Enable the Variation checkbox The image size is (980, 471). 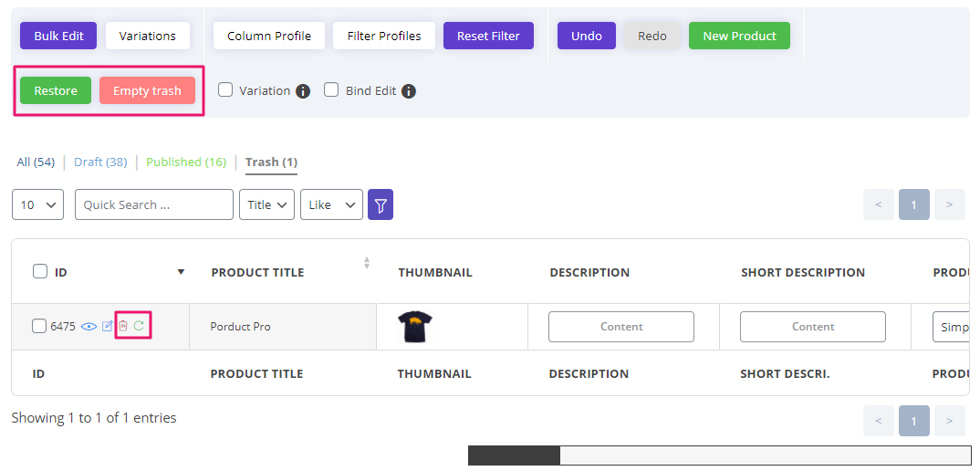coord(225,90)
